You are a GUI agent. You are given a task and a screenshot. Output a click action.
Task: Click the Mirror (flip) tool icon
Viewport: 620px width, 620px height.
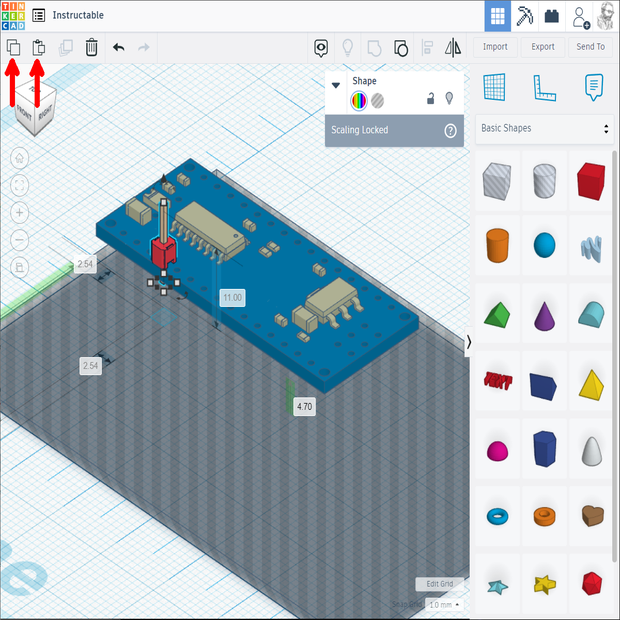453,48
